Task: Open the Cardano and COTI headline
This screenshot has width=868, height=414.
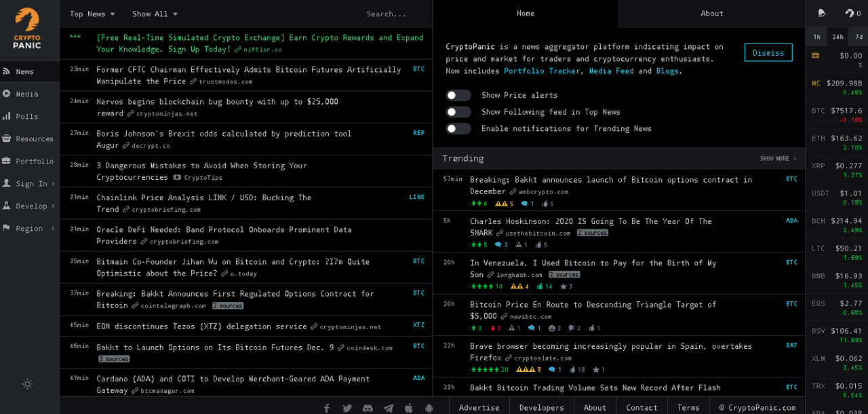Action: (233, 384)
